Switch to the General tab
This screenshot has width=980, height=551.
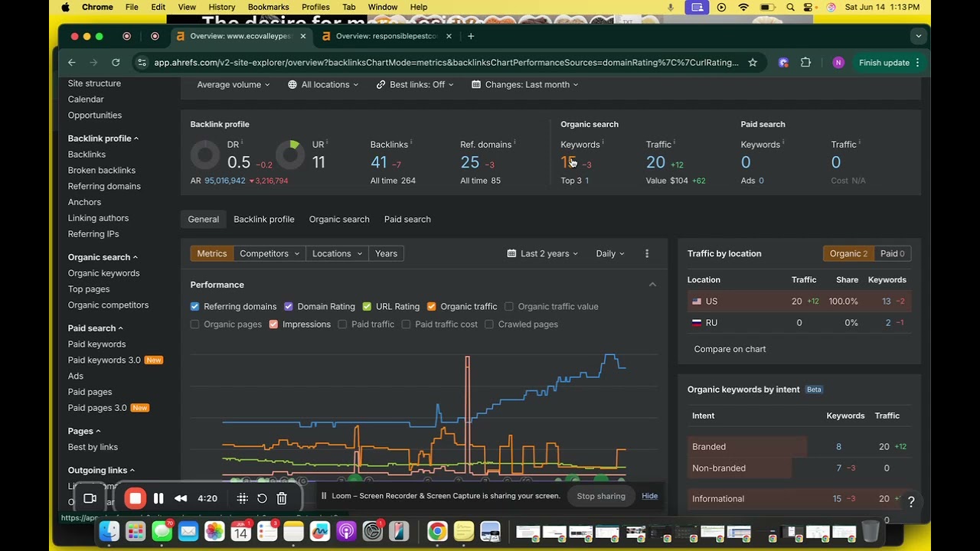(204, 220)
